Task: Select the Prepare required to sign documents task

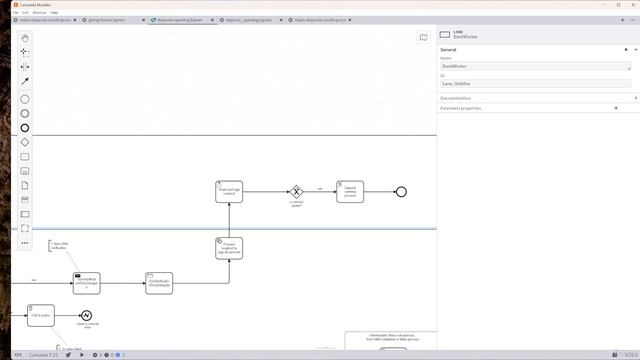Action: pos(229,248)
